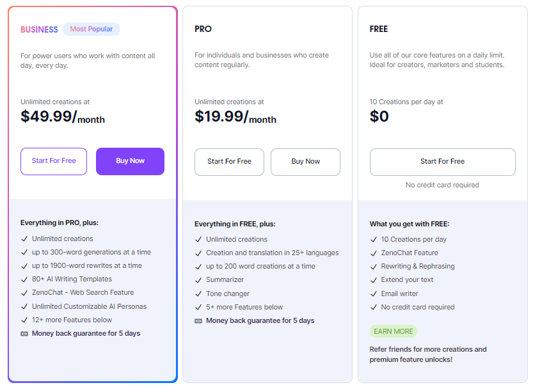Click checkmark beside ZenoChat - Web Search Feature
Image resolution: width=533 pixels, height=392 pixels.
[24, 293]
